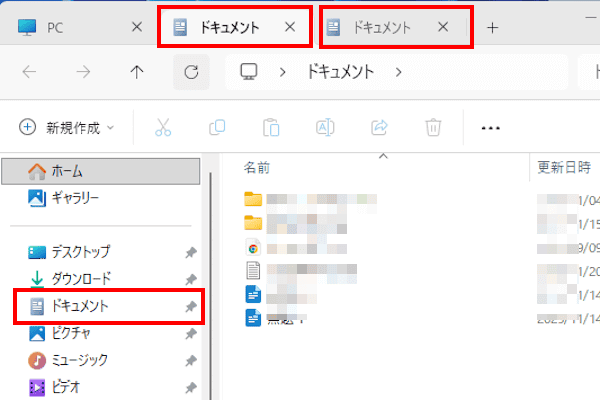
Task: Expand chevron after the PC icon in address bar
Action: [282, 72]
